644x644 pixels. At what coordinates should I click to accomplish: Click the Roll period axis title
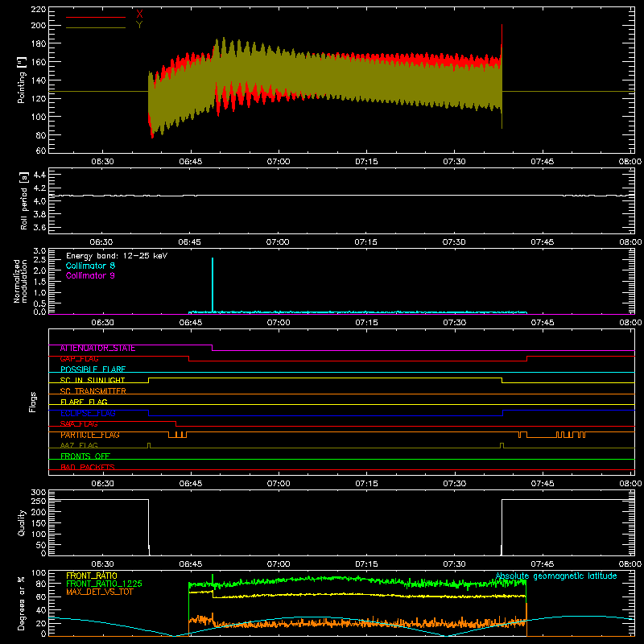24,200
